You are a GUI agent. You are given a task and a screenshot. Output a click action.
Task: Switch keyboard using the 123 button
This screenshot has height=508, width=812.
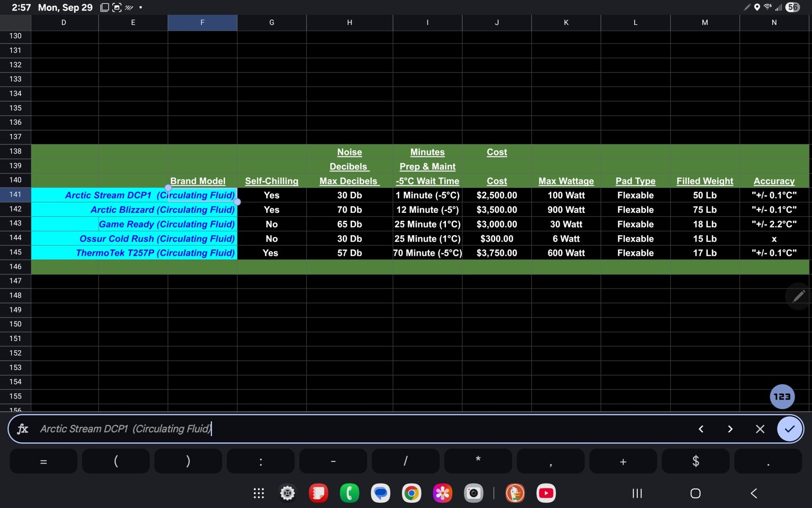782,396
